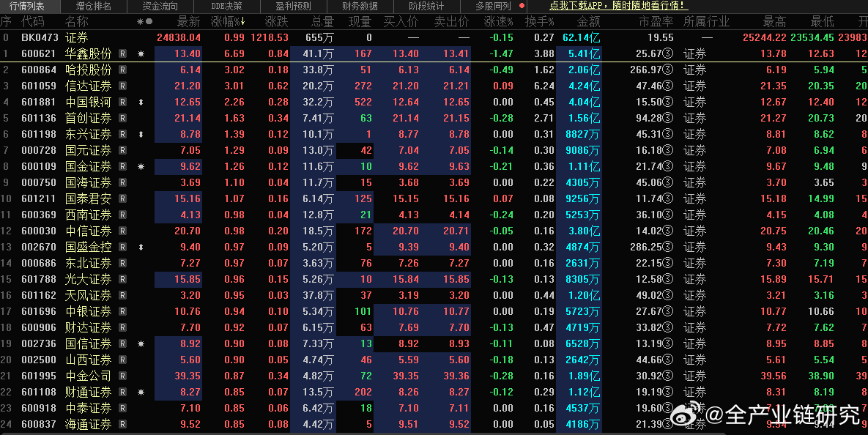Click the star marker on 国信证券 row

(141, 343)
